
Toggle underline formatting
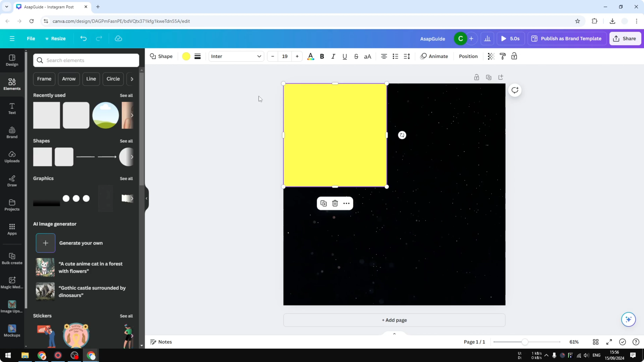[x=345, y=56]
